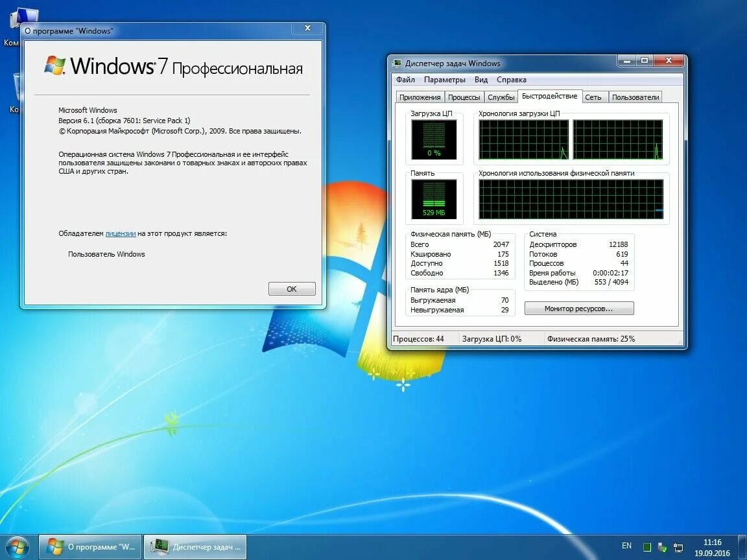
Task: Click the Доступно value 1518
Action: click(501, 263)
